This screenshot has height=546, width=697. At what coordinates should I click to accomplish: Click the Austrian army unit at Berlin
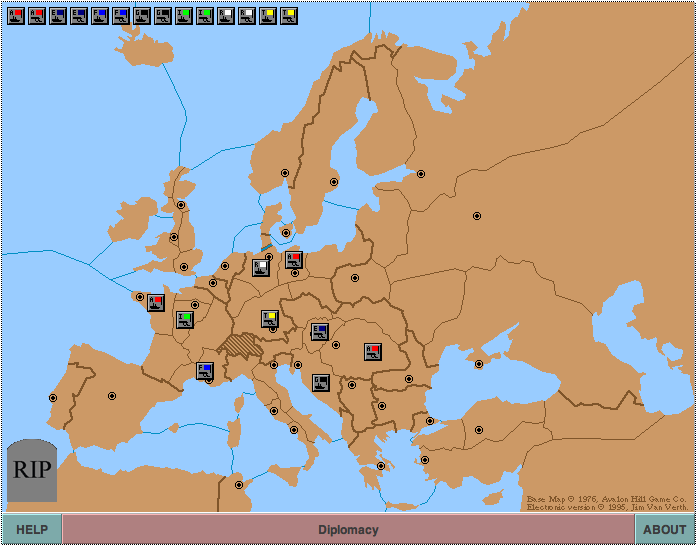[294, 260]
